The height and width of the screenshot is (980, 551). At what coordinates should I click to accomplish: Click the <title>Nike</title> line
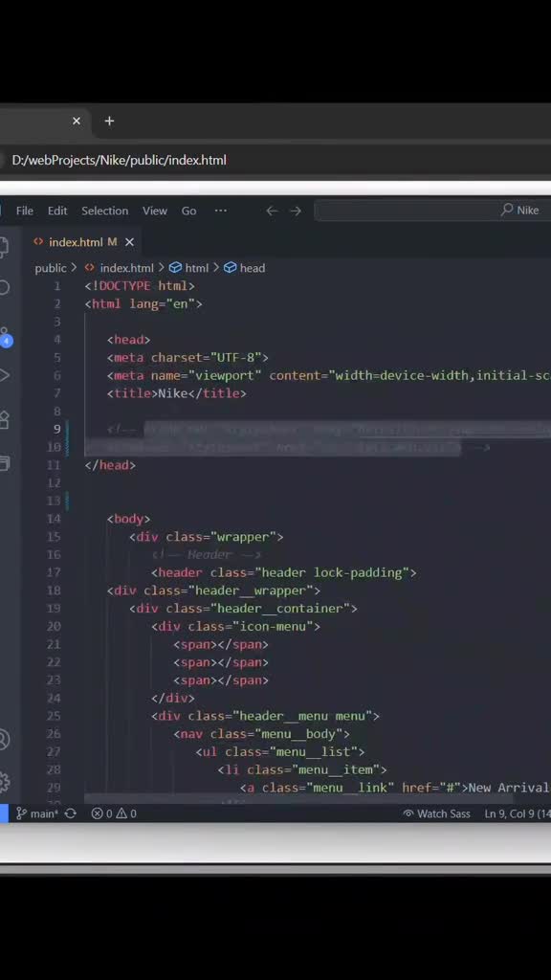coord(177,393)
